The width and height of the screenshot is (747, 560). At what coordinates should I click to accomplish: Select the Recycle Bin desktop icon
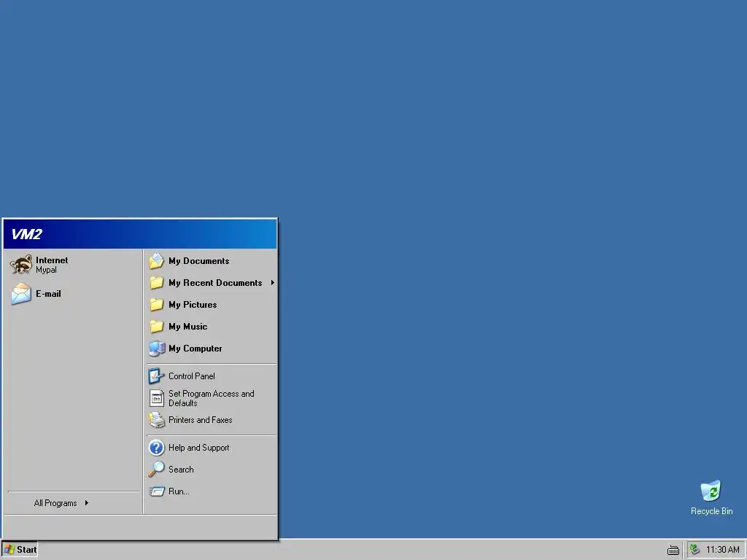tap(711, 491)
